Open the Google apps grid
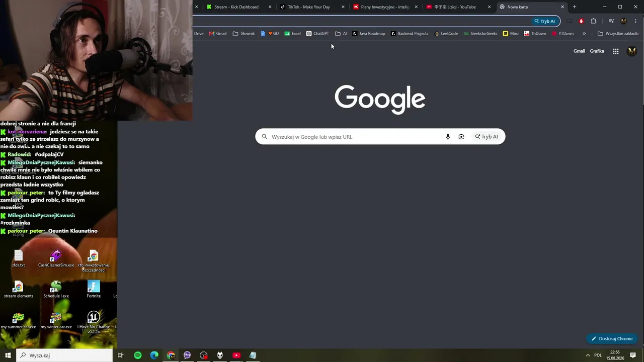Screen dimensions: 644x362 pos(616,51)
